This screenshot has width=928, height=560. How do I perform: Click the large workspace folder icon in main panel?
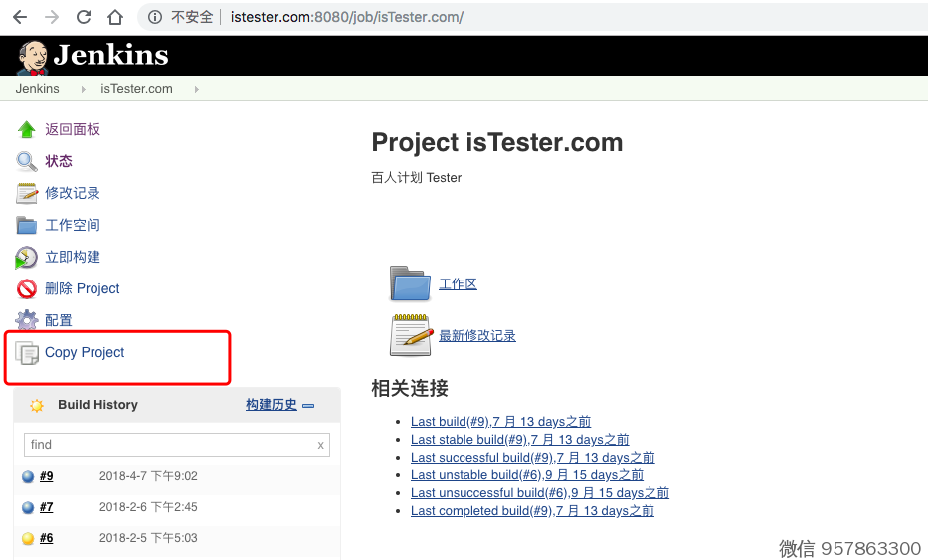coord(410,283)
